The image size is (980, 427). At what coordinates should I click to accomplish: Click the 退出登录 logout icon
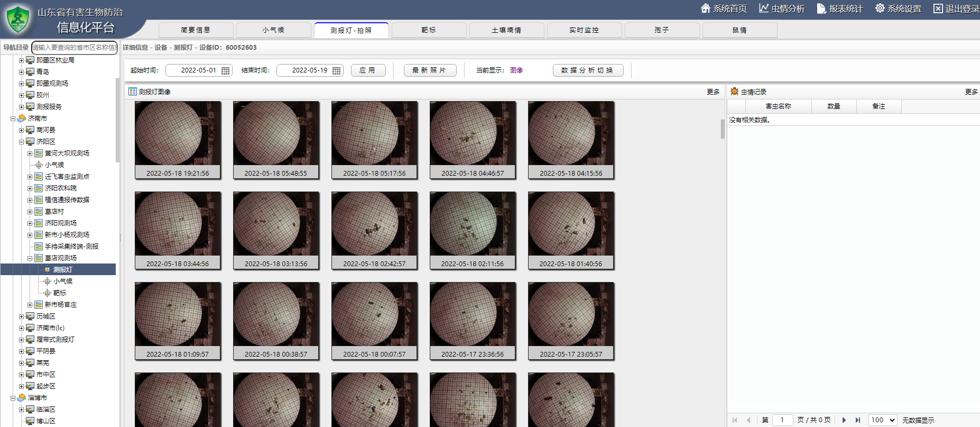(938, 8)
